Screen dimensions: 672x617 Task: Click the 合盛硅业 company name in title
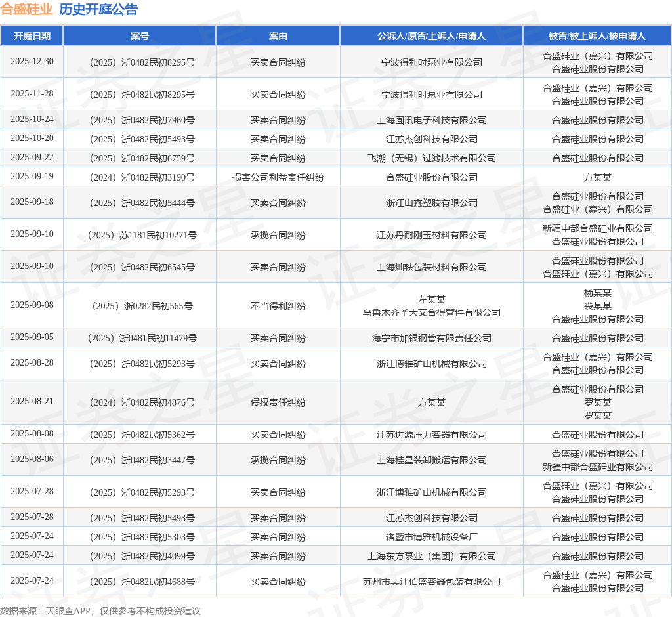click(26, 9)
